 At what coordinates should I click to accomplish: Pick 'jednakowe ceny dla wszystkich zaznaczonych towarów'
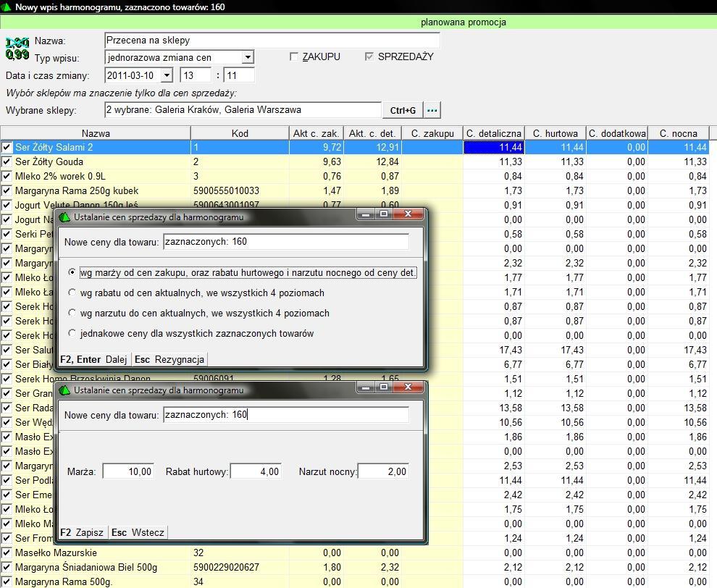72,333
